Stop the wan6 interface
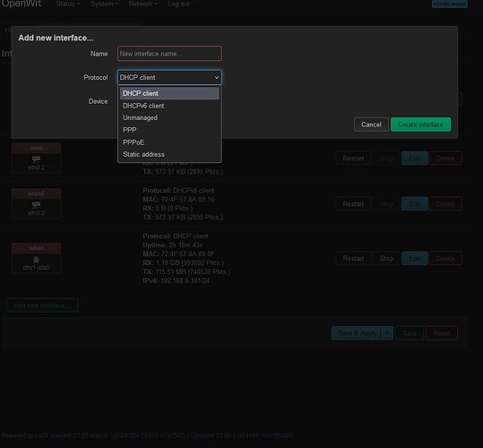 click(386, 203)
